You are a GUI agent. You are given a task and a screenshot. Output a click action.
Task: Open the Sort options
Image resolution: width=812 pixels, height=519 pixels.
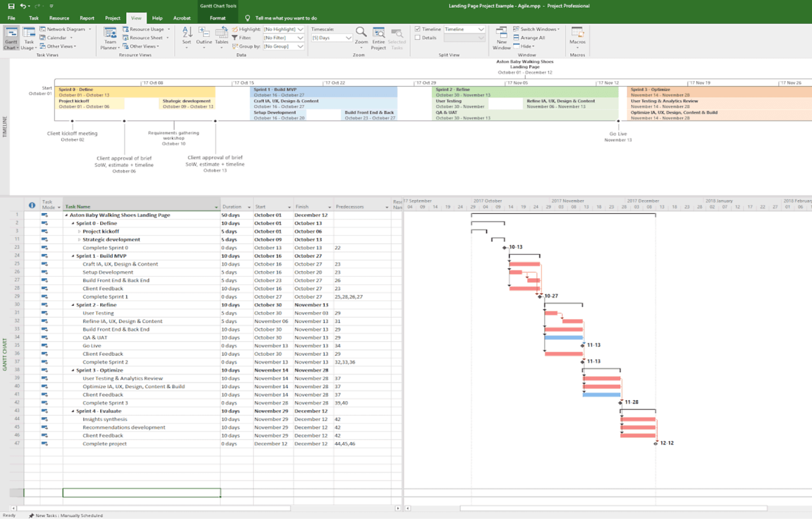187,37
